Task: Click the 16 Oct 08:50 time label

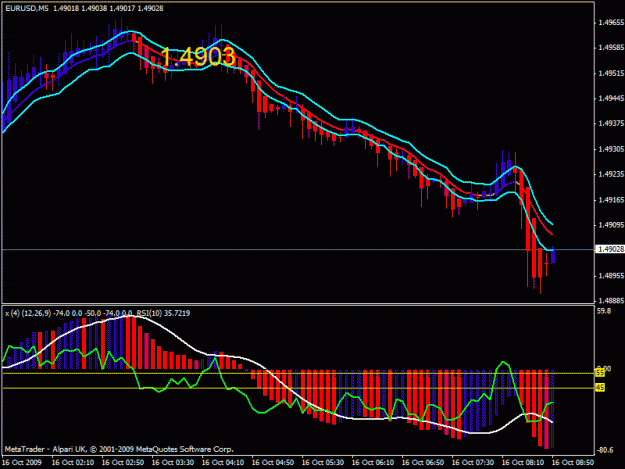Action: (x=573, y=462)
